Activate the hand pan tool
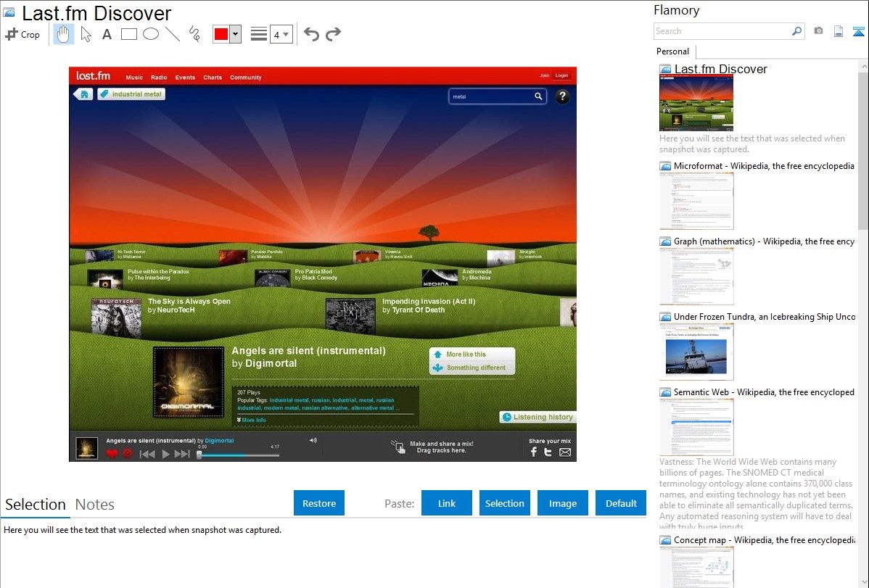The width and height of the screenshot is (869, 588). [x=63, y=34]
